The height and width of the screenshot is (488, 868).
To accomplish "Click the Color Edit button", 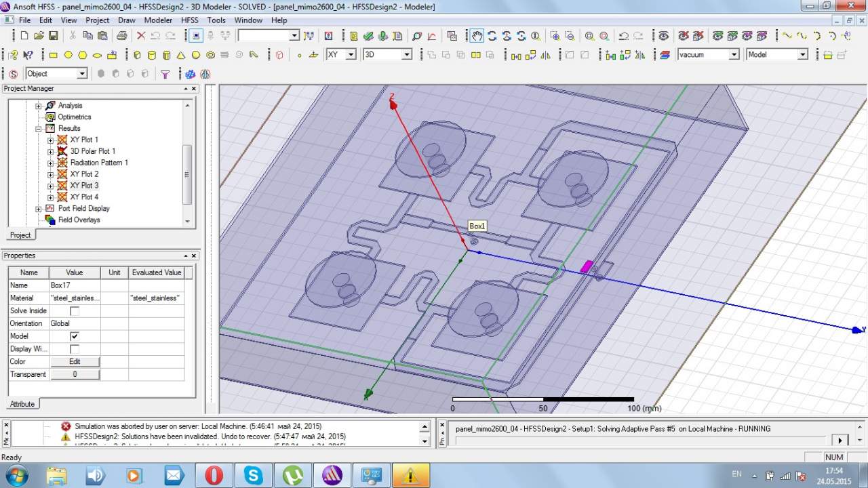I will coord(75,362).
